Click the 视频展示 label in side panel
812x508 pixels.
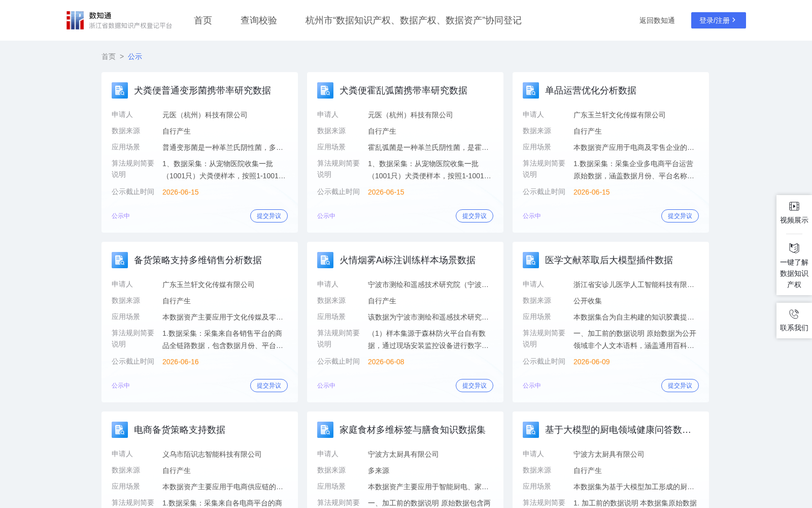click(794, 220)
